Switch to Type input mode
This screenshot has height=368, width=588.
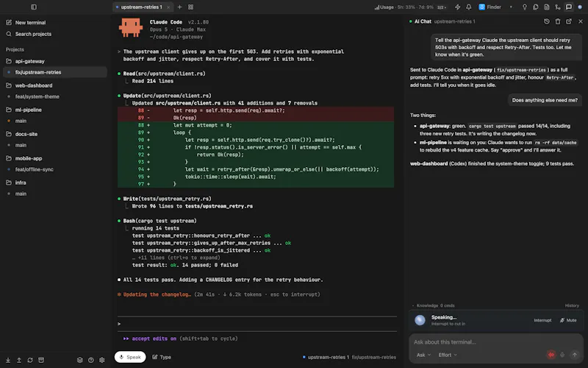tap(162, 357)
